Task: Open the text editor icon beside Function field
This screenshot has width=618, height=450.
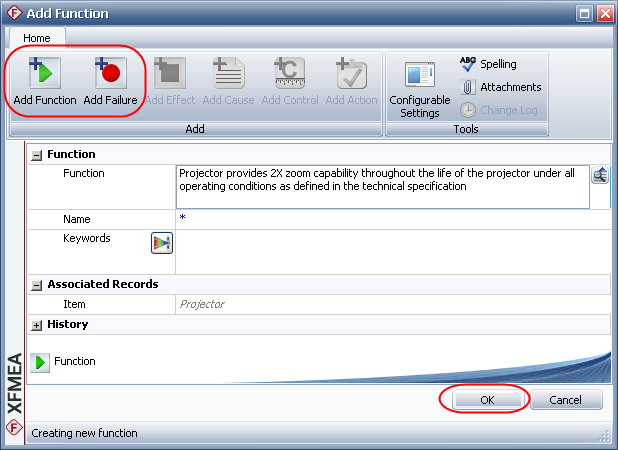Action: coord(600,175)
